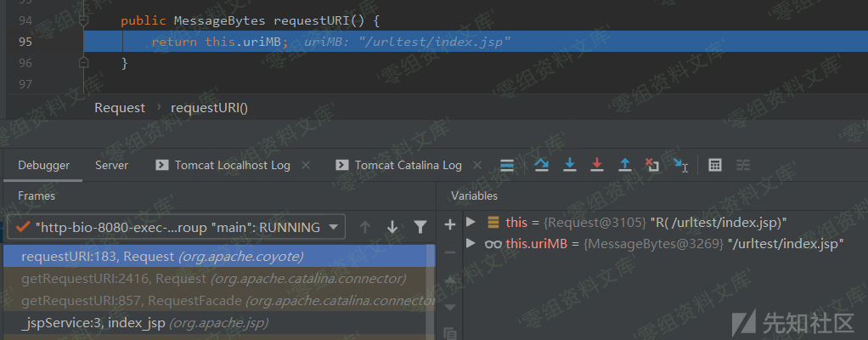Switch to the Server tab

click(x=111, y=165)
